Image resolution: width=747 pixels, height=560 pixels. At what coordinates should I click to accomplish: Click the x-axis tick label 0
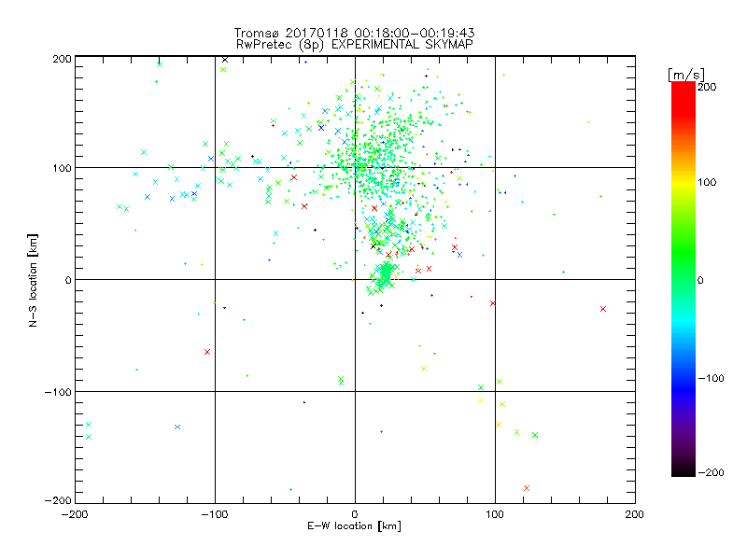click(x=355, y=514)
